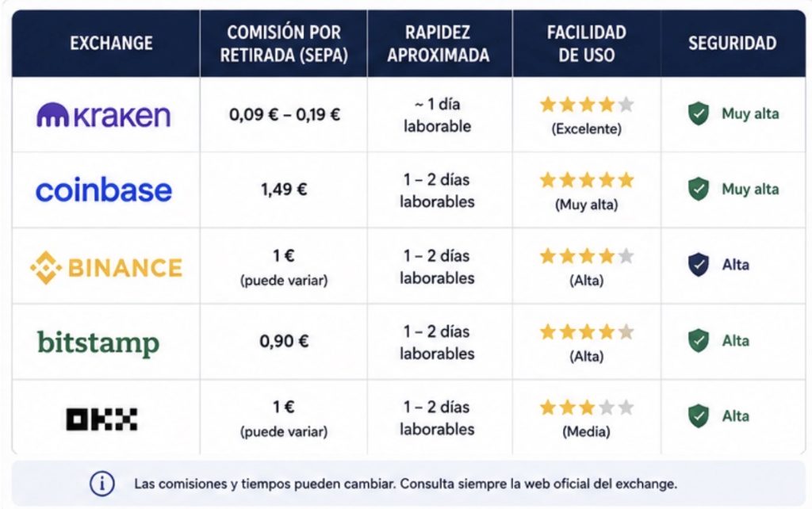
Task: Click the OKX logo
Action: pos(101,419)
